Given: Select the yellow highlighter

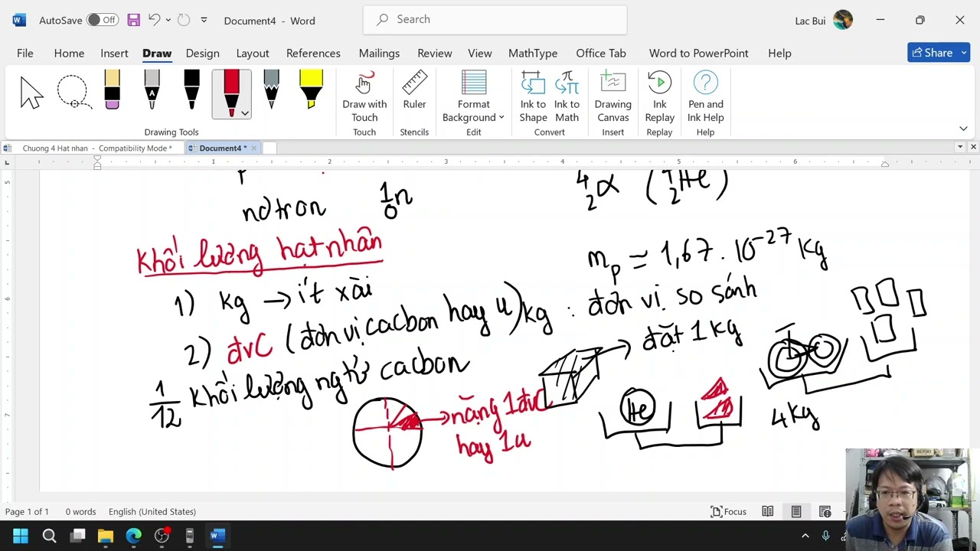Looking at the screenshot, I should click(311, 90).
